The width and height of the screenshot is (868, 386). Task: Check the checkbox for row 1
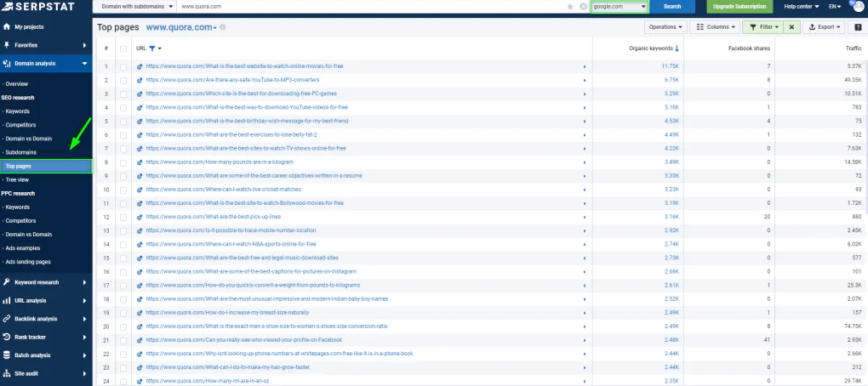coord(123,66)
